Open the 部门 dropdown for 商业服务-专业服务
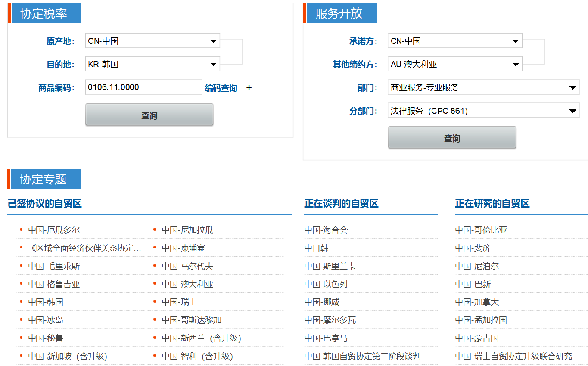The width and height of the screenshot is (588, 366). click(x=483, y=88)
